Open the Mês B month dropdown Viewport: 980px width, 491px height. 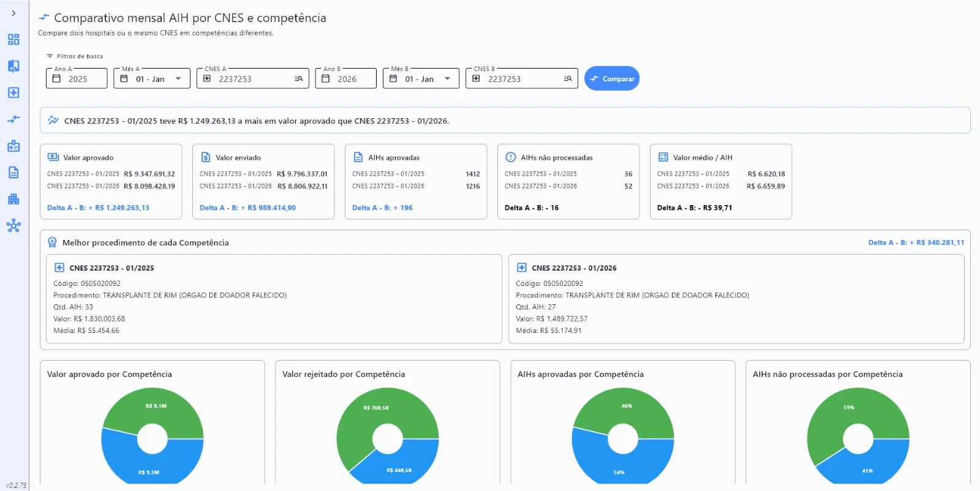[421, 78]
